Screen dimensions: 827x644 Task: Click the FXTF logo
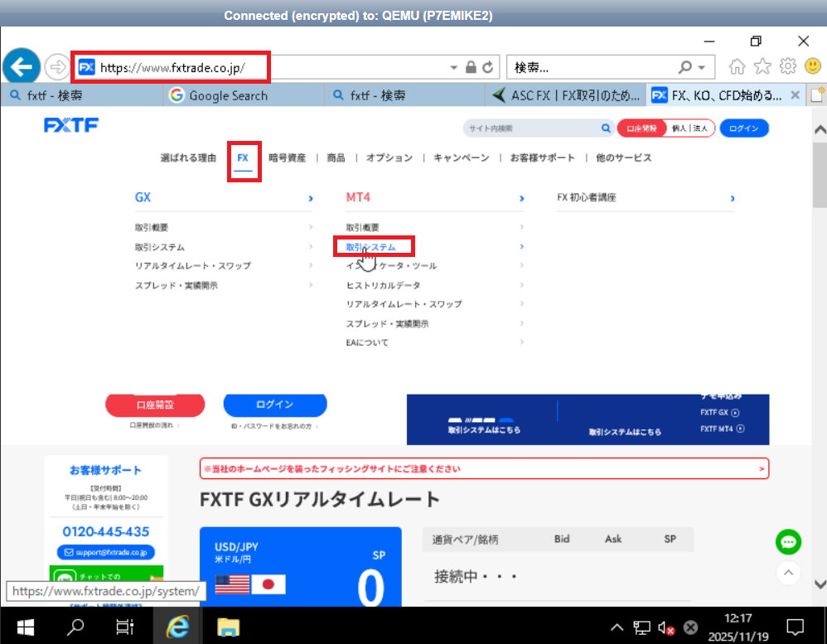click(71, 123)
